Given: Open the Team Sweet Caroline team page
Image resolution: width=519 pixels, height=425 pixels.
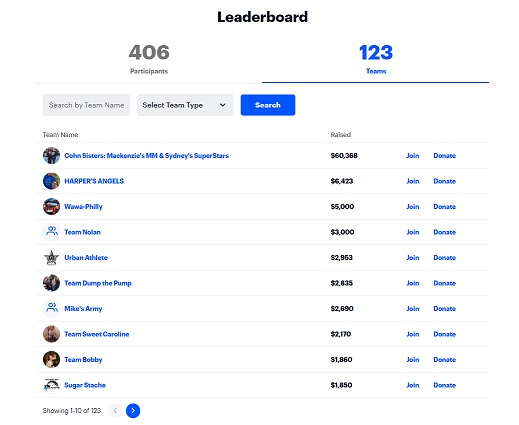Looking at the screenshot, I should [x=97, y=334].
